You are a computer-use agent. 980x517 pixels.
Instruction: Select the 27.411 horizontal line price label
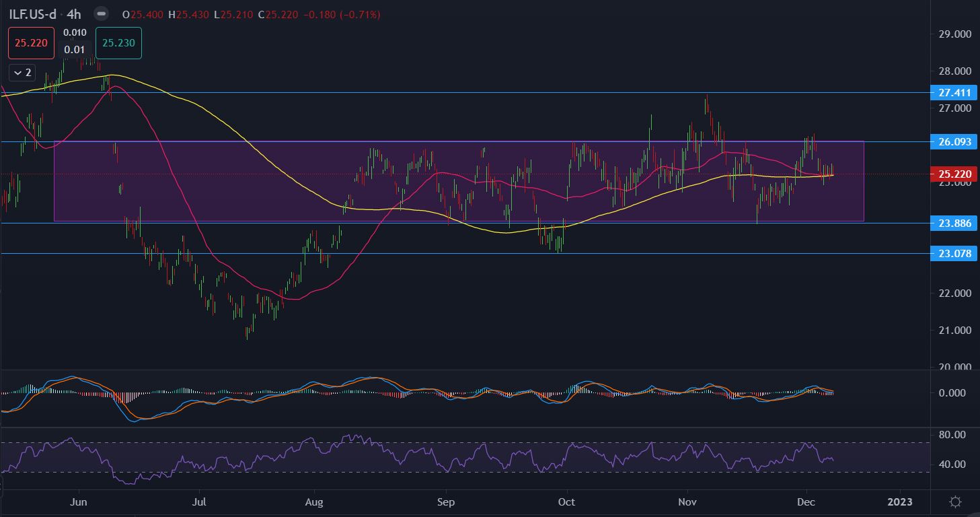953,92
